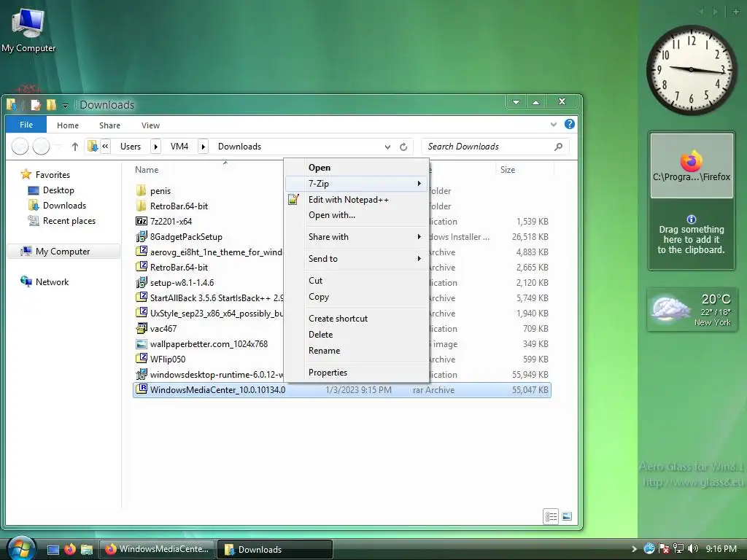The image size is (747, 560).
Task: Expand the Share with submenu
Action: click(x=357, y=237)
